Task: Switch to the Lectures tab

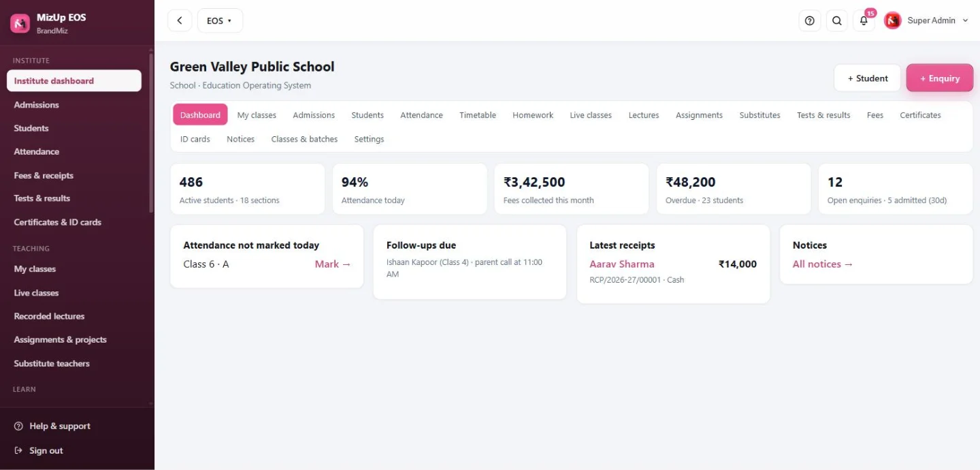Action: tap(644, 115)
